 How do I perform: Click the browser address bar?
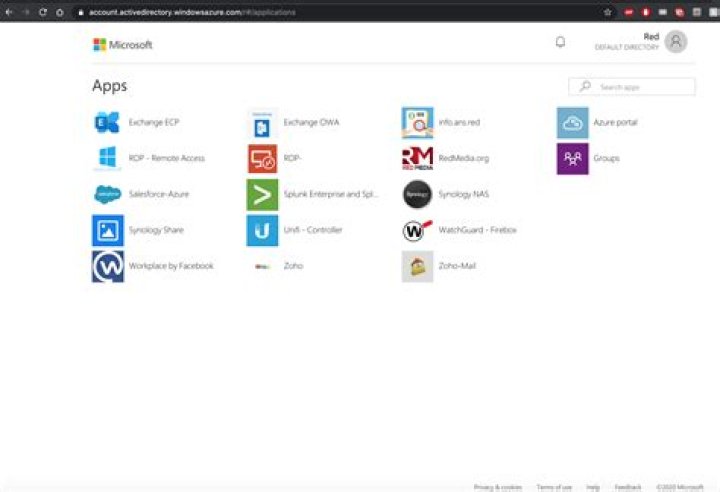[338, 12]
